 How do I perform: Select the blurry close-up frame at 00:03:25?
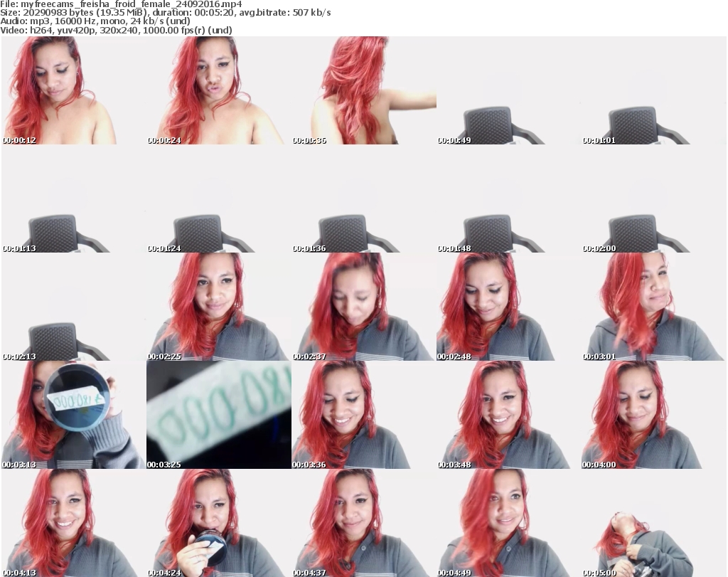[219, 415]
